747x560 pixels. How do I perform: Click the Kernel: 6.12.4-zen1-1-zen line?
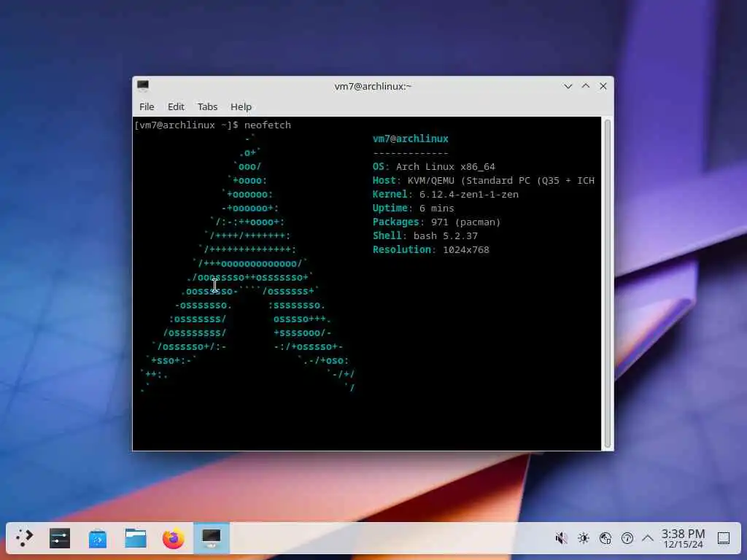pos(446,194)
